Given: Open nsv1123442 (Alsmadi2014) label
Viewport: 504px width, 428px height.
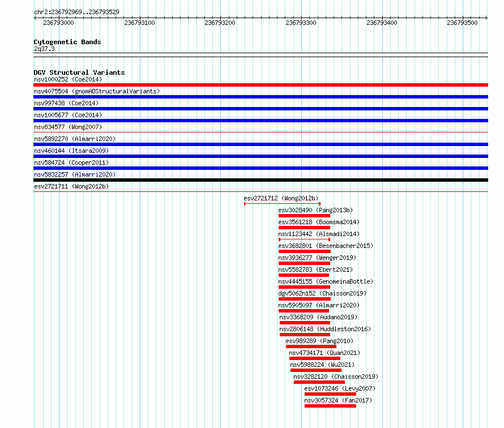Looking at the screenshot, I should pyautogui.click(x=319, y=234).
